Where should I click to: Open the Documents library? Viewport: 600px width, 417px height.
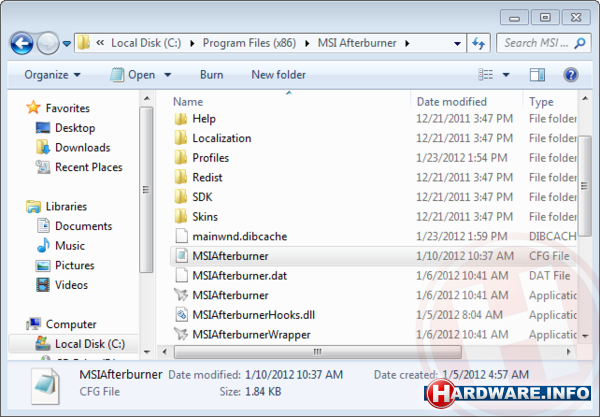(x=83, y=226)
